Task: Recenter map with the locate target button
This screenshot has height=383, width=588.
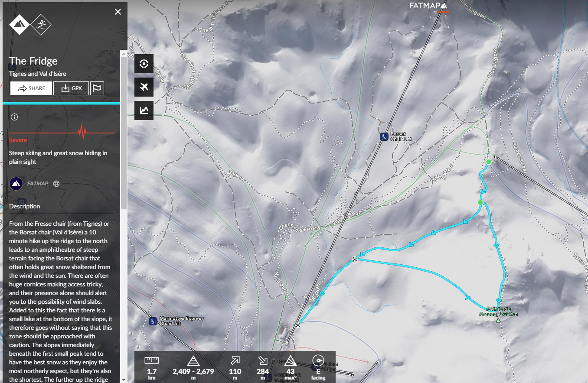Action: 144,65
